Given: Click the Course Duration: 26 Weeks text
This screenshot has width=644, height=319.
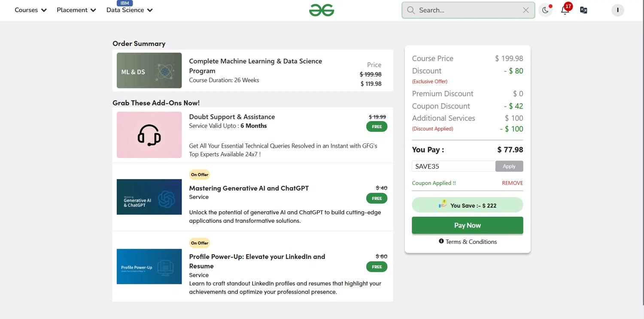Looking at the screenshot, I should [x=224, y=80].
